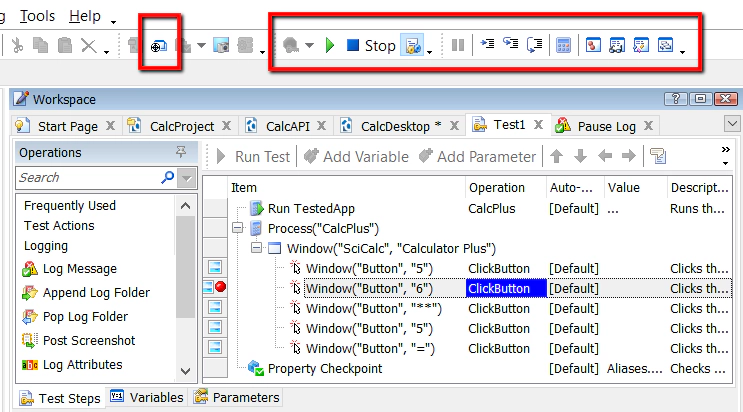The width and height of the screenshot is (743, 412).
Task: Open the dropdown arrow left of the camera icon
Action: pos(201,46)
